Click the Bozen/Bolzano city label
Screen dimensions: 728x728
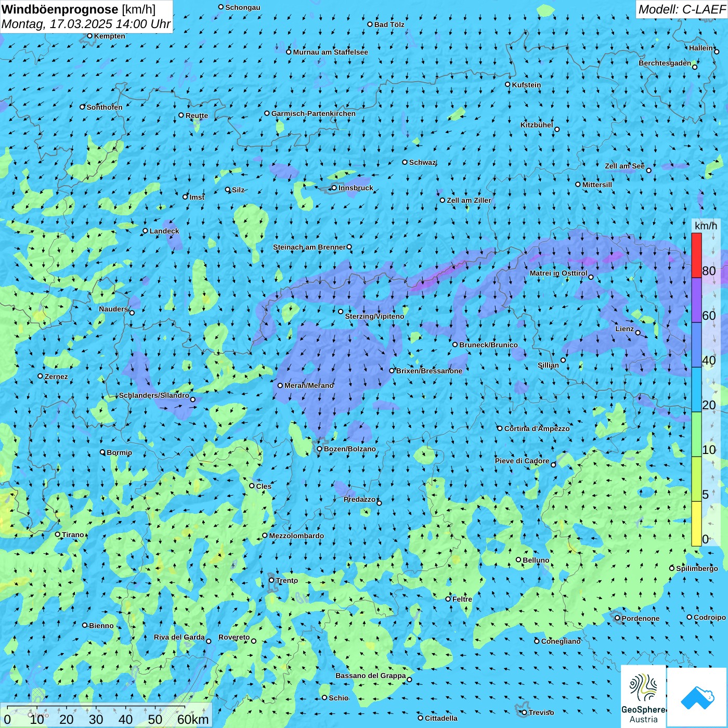tap(349, 449)
